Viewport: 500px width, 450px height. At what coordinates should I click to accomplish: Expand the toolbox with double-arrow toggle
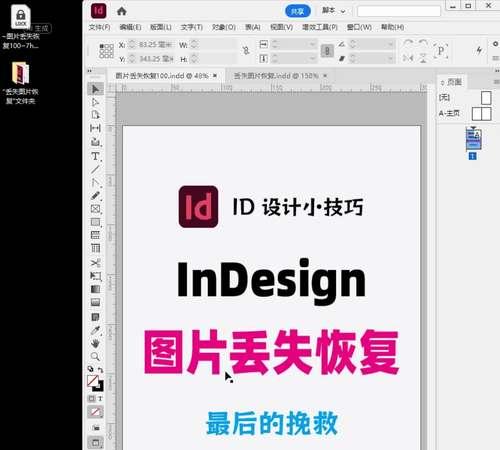coord(89,71)
